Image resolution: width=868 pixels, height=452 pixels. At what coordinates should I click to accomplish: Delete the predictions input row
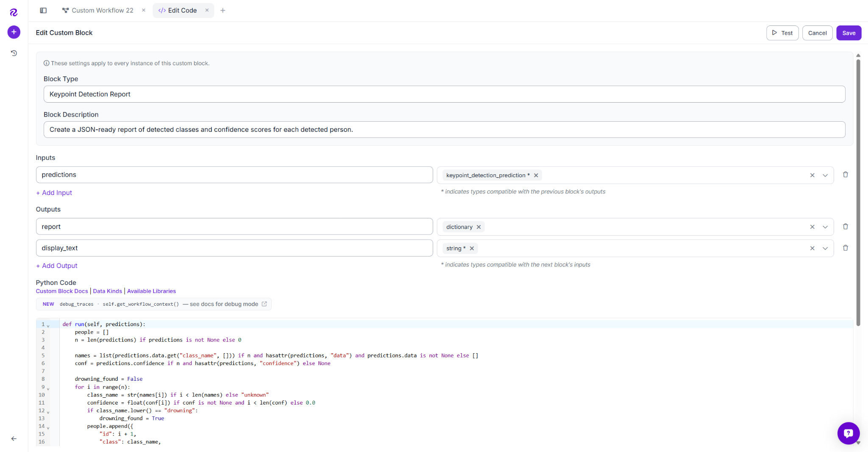(845, 175)
